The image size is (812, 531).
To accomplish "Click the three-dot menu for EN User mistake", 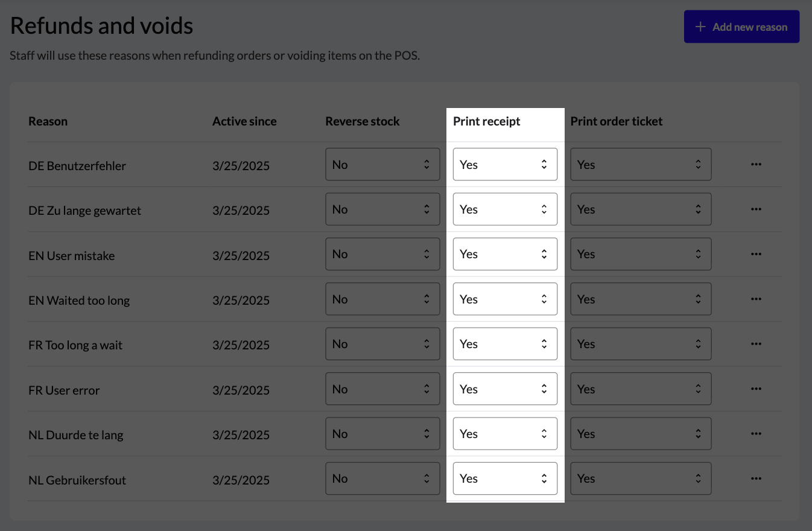I will tap(756, 253).
